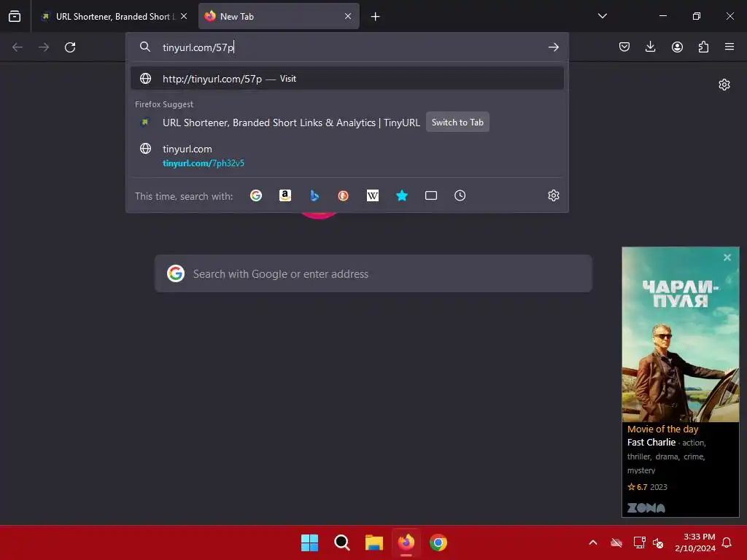Open the Pocket save icon
The width and height of the screenshot is (747, 560).
(624, 47)
